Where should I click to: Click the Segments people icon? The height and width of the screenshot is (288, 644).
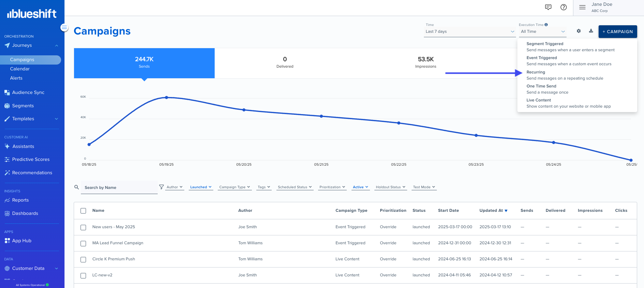coord(7,106)
